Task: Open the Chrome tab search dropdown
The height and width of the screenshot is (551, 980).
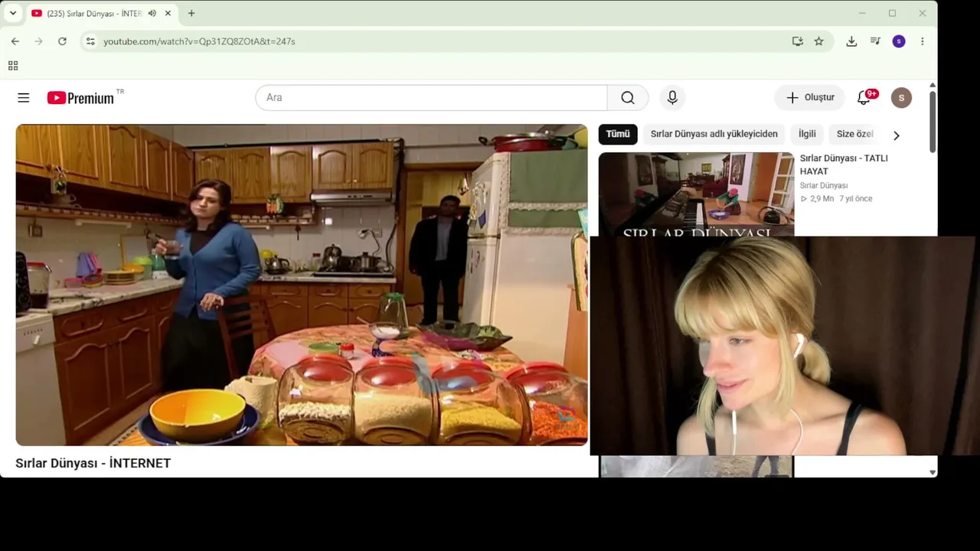Action: pyautogui.click(x=13, y=13)
